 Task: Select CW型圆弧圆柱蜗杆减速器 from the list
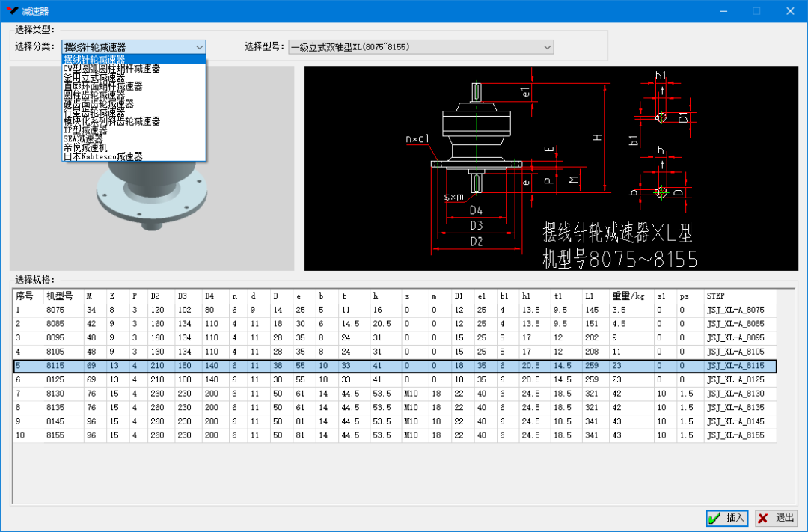click(111, 69)
